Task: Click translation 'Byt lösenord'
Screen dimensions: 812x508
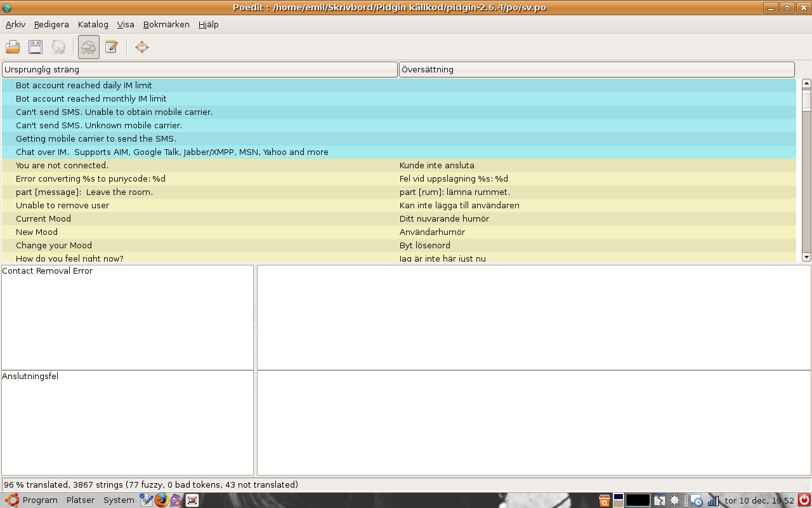Action: coord(425,245)
